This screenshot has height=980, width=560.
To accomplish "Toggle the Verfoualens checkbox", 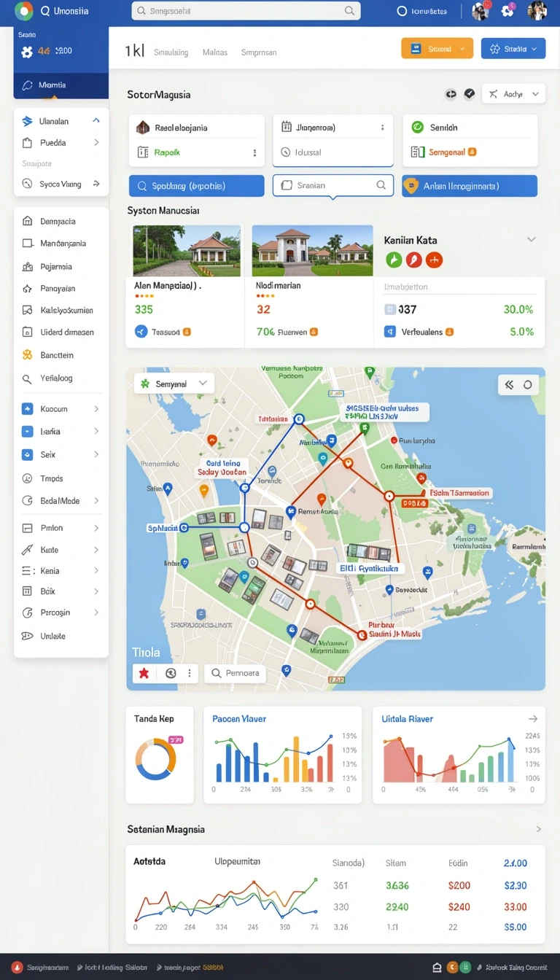I will pos(390,332).
